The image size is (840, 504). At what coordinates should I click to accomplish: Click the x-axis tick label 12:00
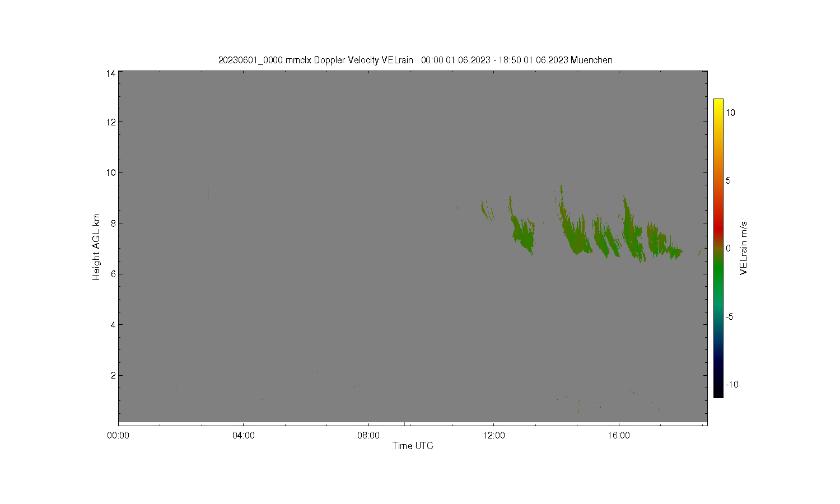tap(493, 435)
